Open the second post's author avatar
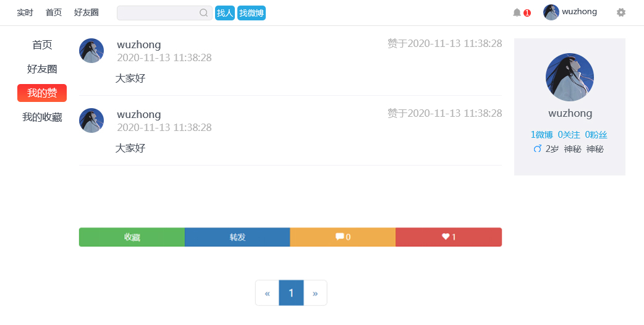The image size is (644, 325). coord(91,120)
